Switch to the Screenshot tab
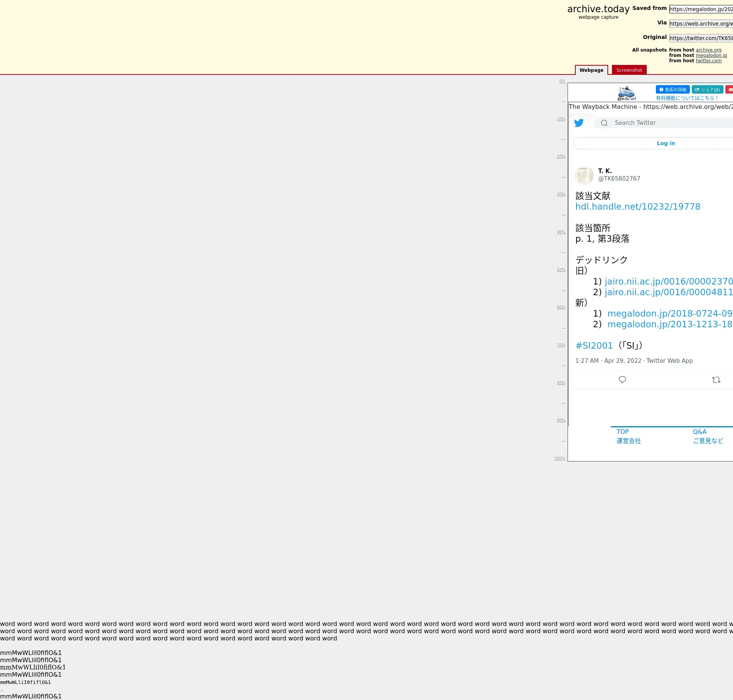 [x=629, y=70]
